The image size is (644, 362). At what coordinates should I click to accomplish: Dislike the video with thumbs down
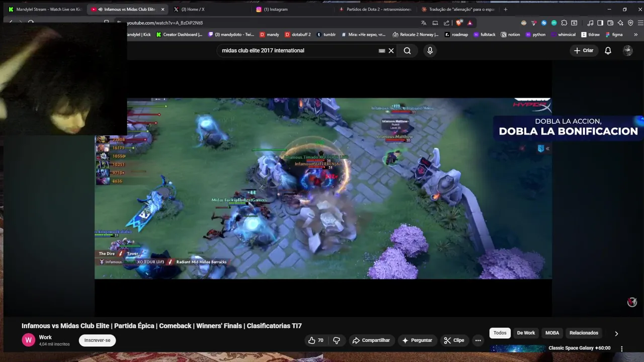(337, 340)
